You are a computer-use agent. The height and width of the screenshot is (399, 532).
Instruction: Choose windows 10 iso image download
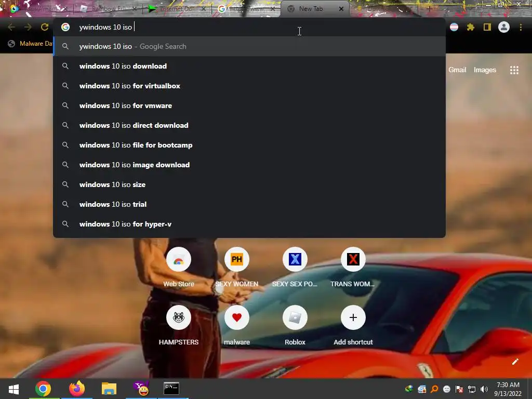coord(249,165)
